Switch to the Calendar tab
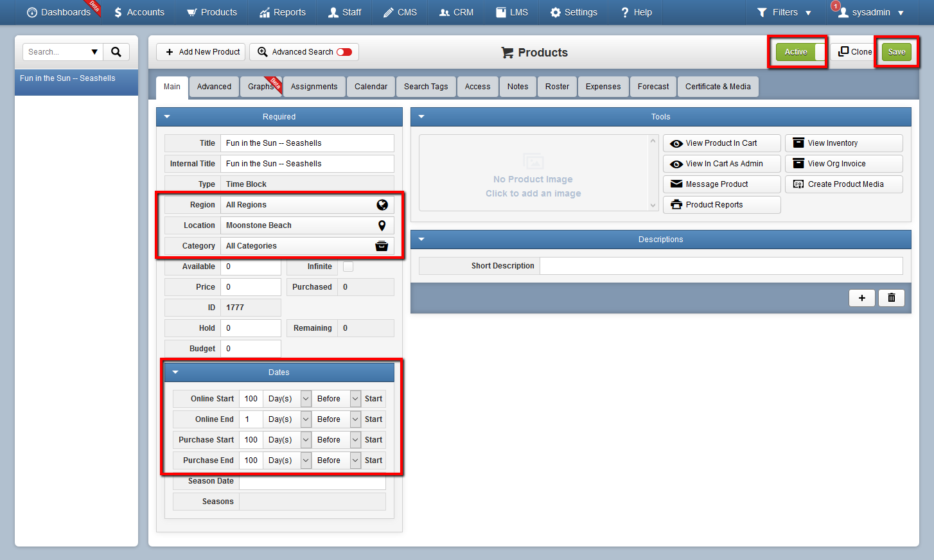Viewport: 934px width, 560px height. [x=371, y=87]
